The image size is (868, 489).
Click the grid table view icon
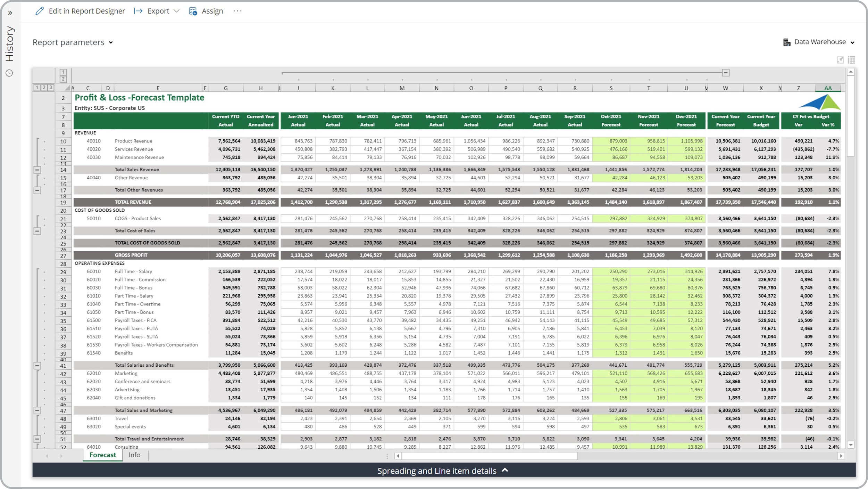click(851, 60)
